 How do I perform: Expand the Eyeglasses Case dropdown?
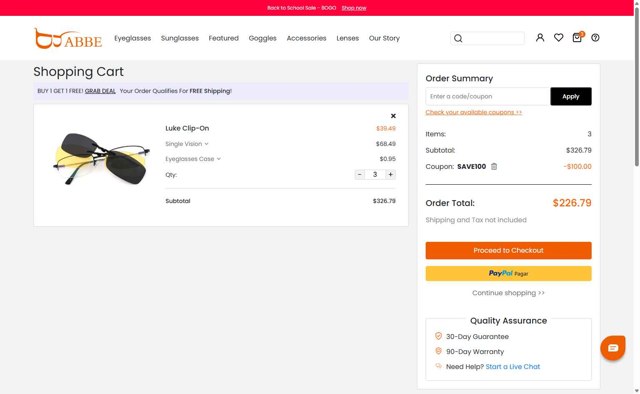pos(193,159)
